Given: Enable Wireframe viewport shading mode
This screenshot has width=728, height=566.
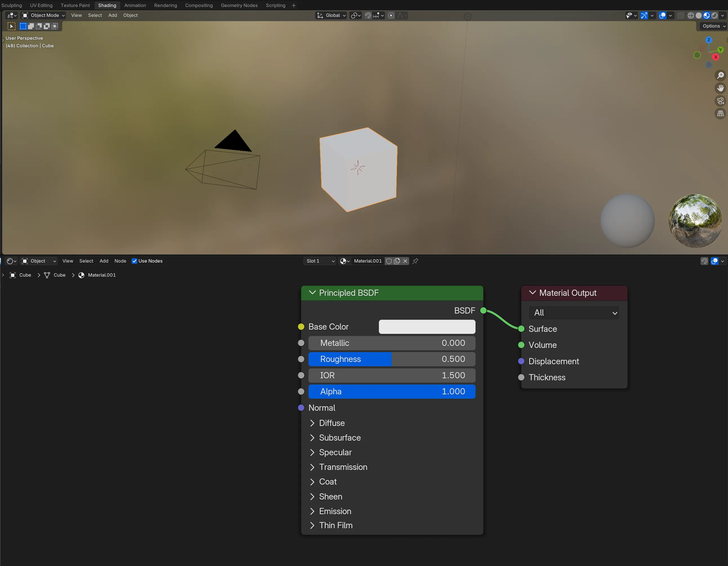Looking at the screenshot, I should pyautogui.click(x=691, y=15).
